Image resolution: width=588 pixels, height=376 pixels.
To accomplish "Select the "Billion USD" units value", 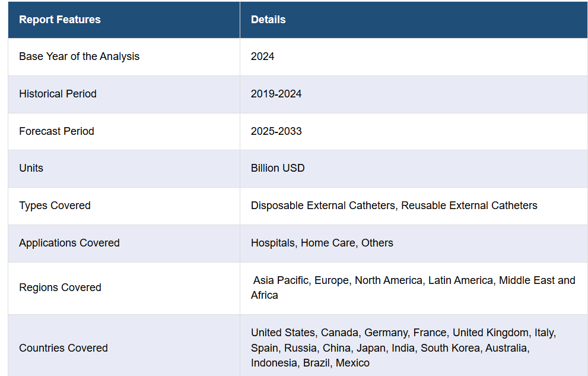I will [x=278, y=168].
